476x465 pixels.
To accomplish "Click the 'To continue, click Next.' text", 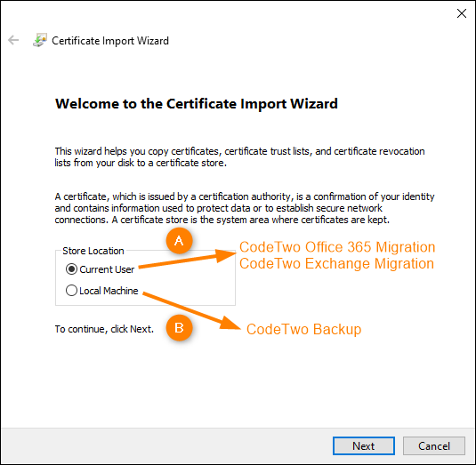I will coord(104,329).
